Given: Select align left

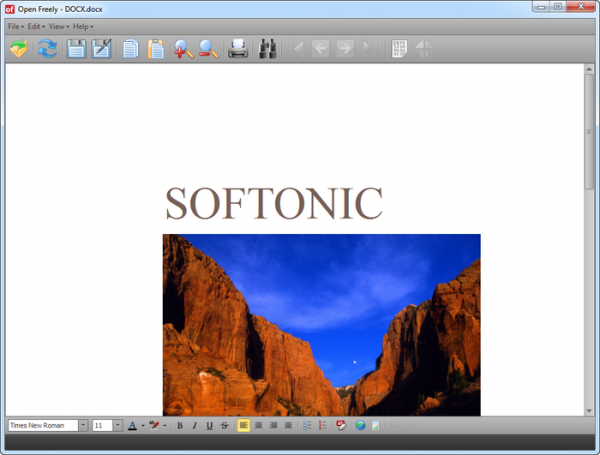Looking at the screenshot, I should (x=244, y=426).
